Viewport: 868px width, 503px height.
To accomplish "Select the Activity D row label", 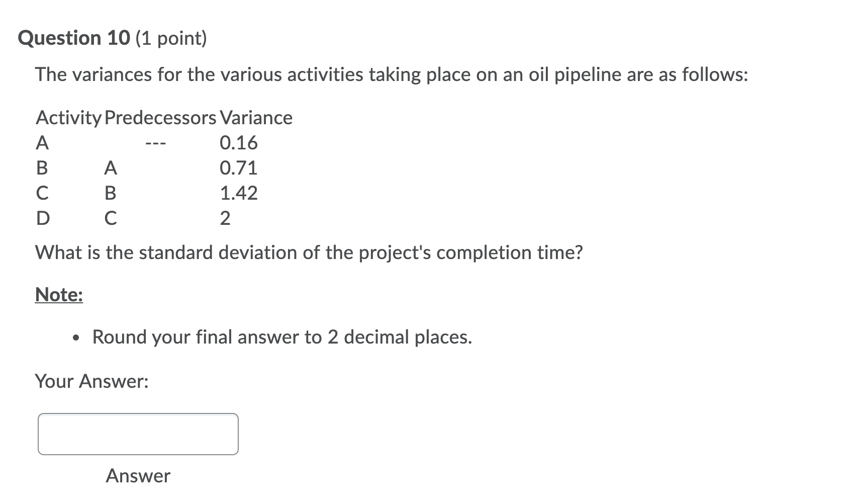I will click(x=43, y=218).
